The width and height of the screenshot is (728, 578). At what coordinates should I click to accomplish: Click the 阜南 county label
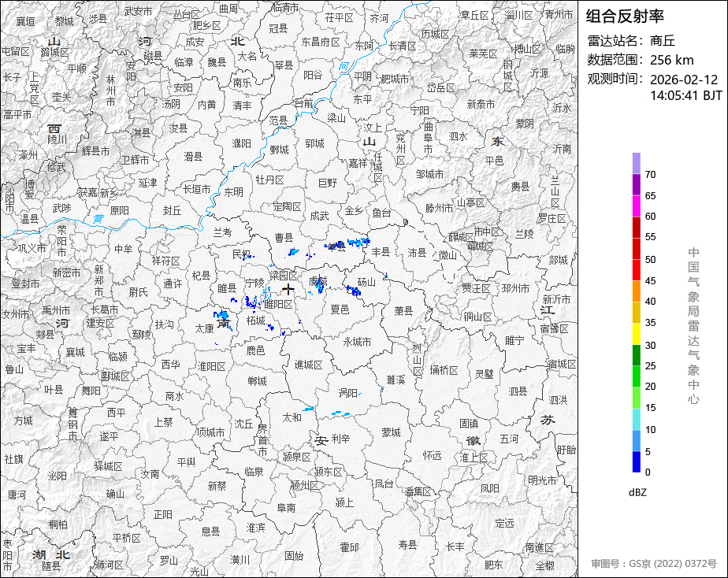point(286,508)
